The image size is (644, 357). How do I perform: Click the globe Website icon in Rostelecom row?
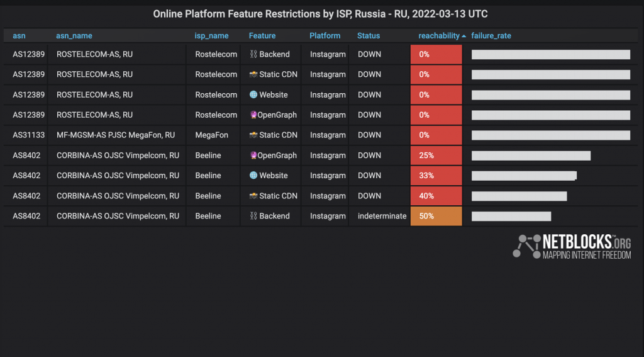point(253,94)
